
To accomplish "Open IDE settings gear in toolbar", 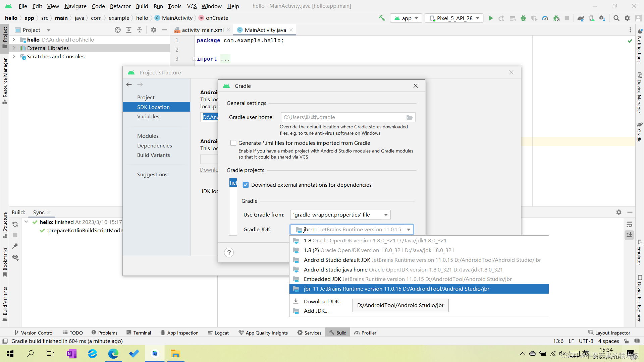I will [627, 18].
